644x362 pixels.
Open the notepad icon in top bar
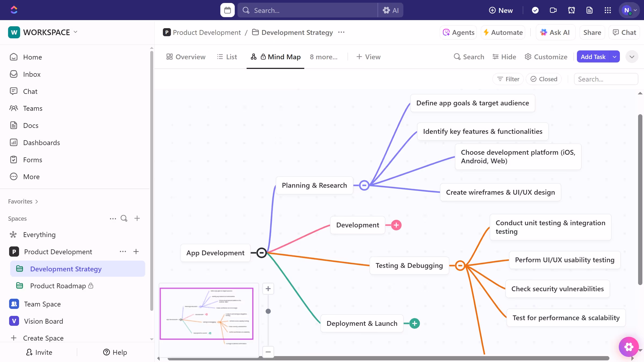[590, 10]
